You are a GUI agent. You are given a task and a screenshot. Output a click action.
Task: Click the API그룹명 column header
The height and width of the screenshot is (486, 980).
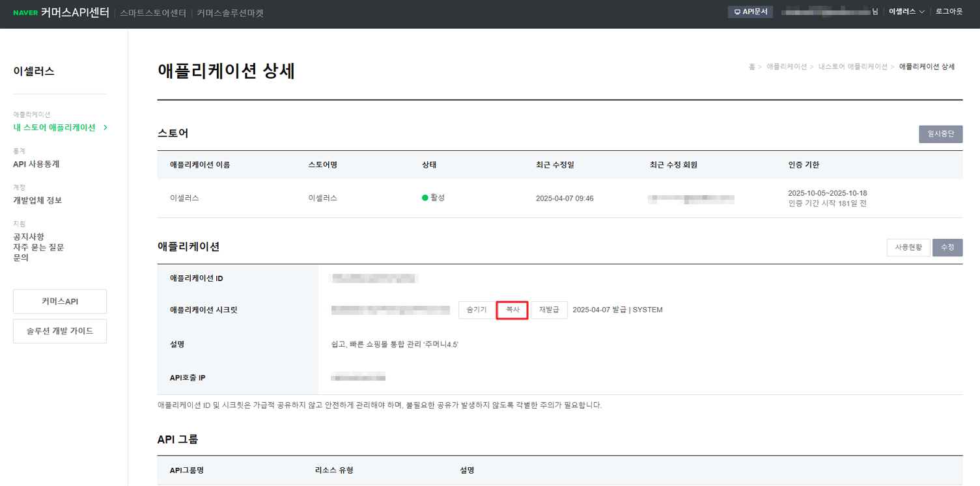187,470
